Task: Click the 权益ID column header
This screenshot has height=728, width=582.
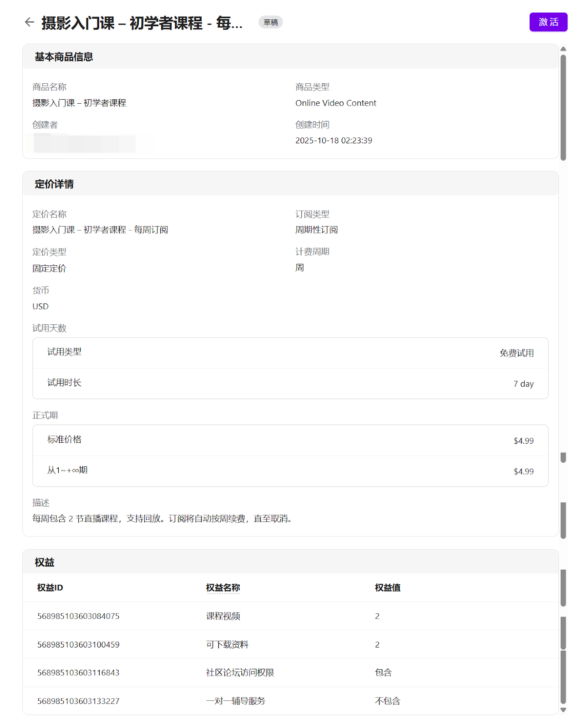Action: pyautogui.click(x=50, y=588)
